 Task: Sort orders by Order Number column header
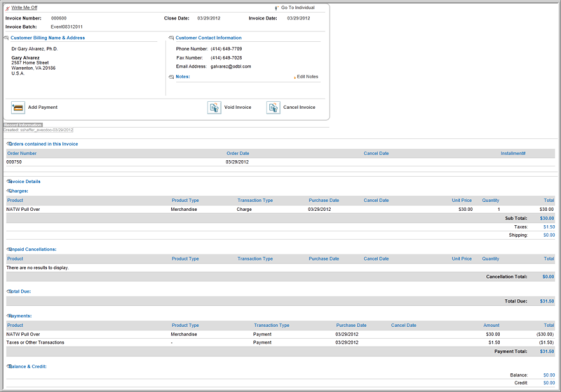click(22, 153)
